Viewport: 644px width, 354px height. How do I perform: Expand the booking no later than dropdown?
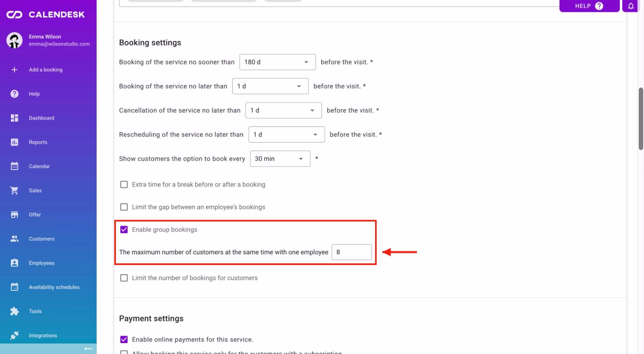coord(270,86)
